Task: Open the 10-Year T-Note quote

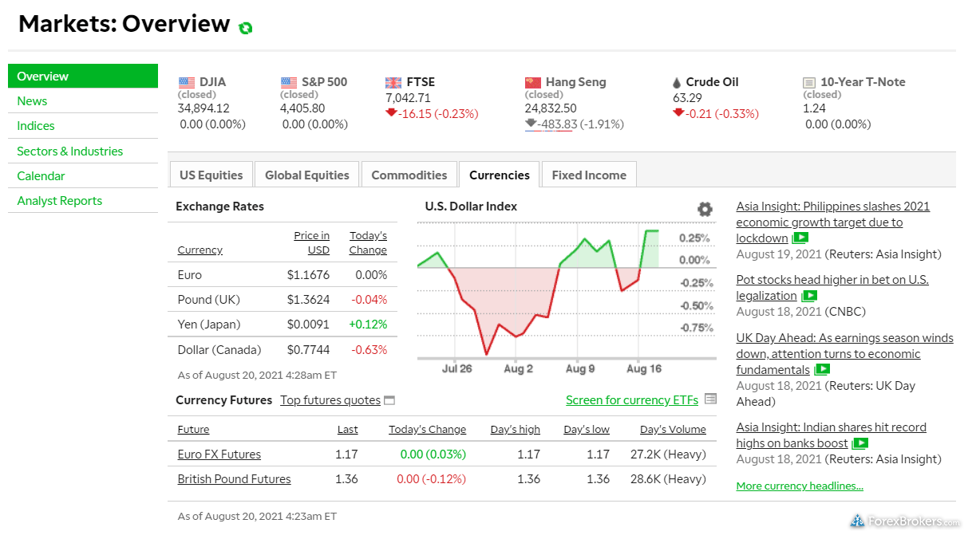Action: click(x=863, y=81)
